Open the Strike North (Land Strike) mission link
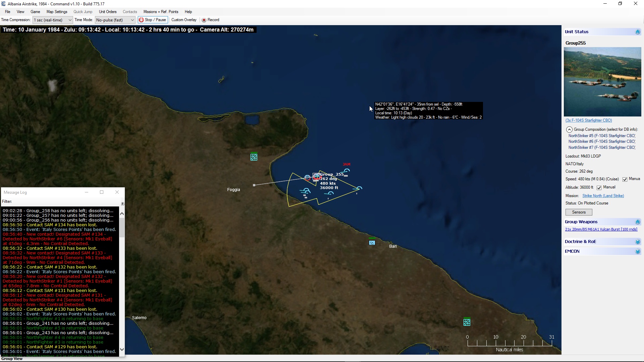The height and width of the screenshot is (362, 644). click(603, 196)
